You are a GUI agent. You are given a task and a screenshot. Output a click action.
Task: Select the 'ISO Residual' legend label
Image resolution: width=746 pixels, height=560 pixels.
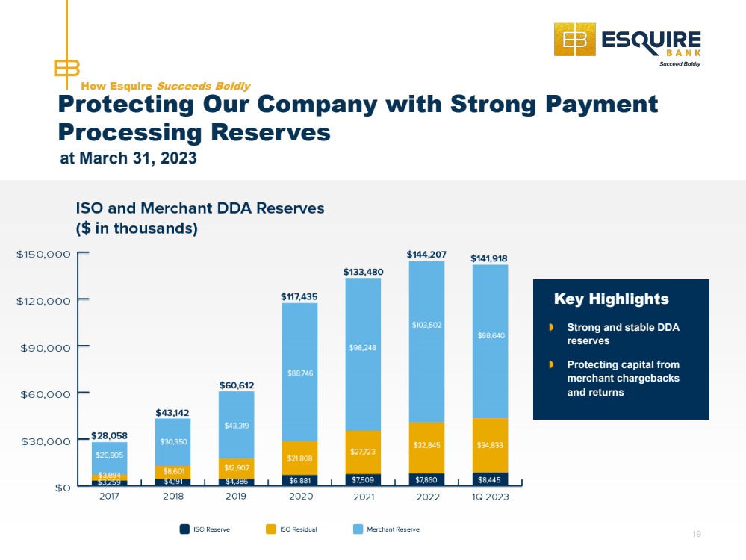click(x=298, y=529)
